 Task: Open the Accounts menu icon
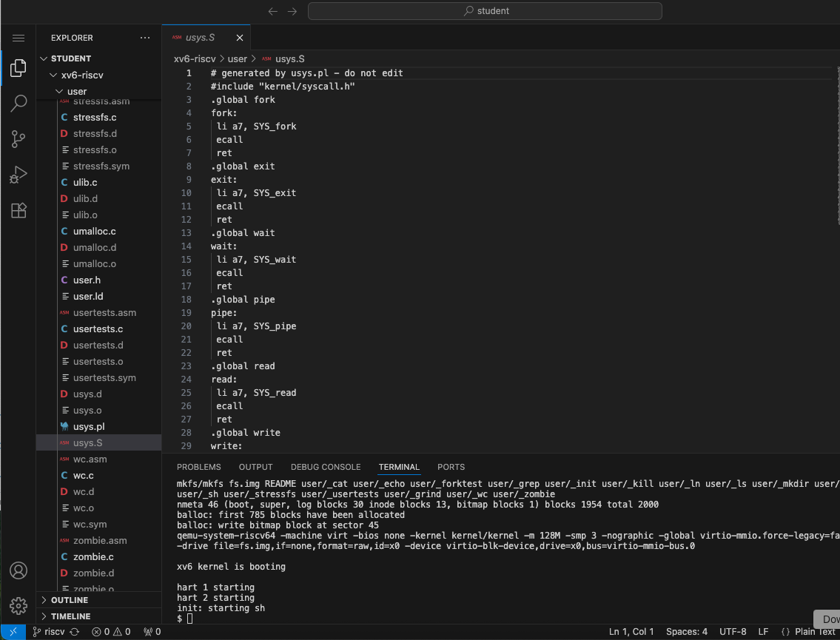coord(19,570)
